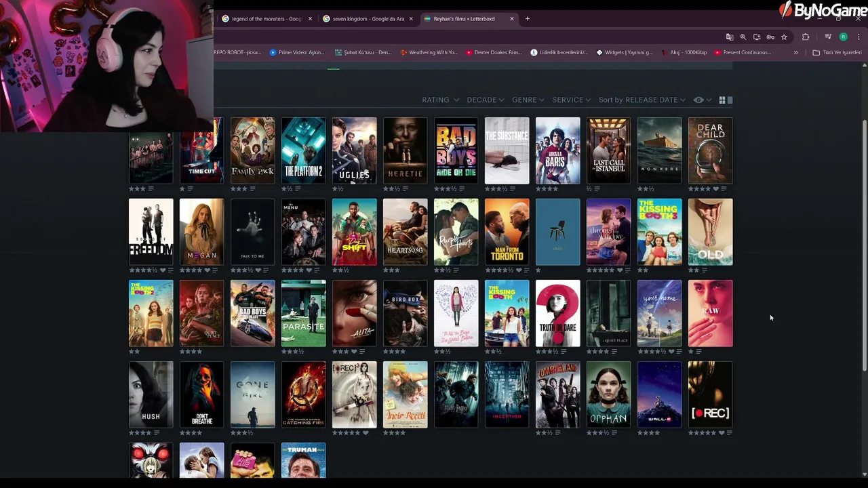Open the Inception film poster
The image size is (868, 488).
coord(507,394)
